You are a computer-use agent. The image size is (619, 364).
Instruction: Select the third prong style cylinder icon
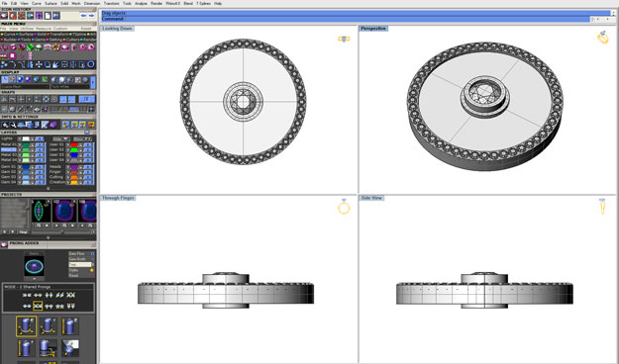coord(70,326)
